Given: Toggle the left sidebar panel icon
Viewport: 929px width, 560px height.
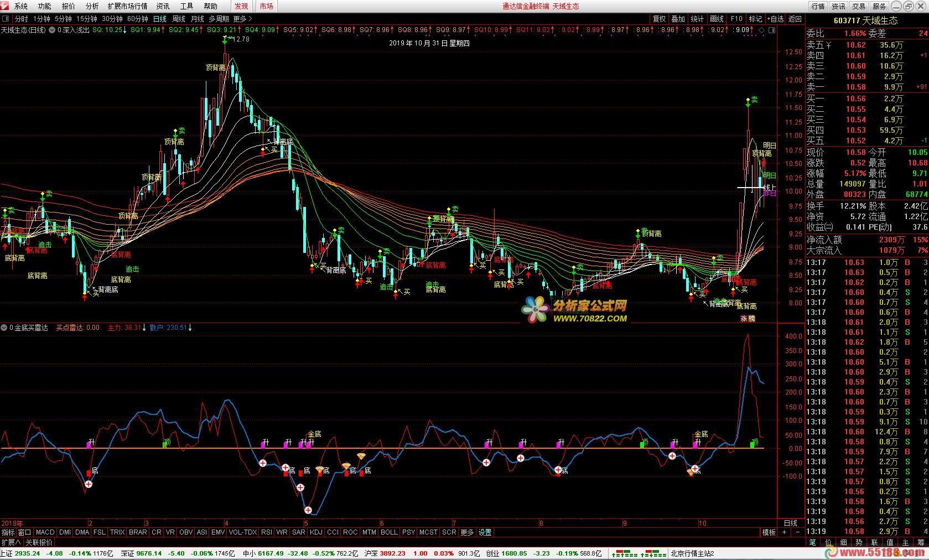Looking at the screenshot, I should tap(6, 19).
